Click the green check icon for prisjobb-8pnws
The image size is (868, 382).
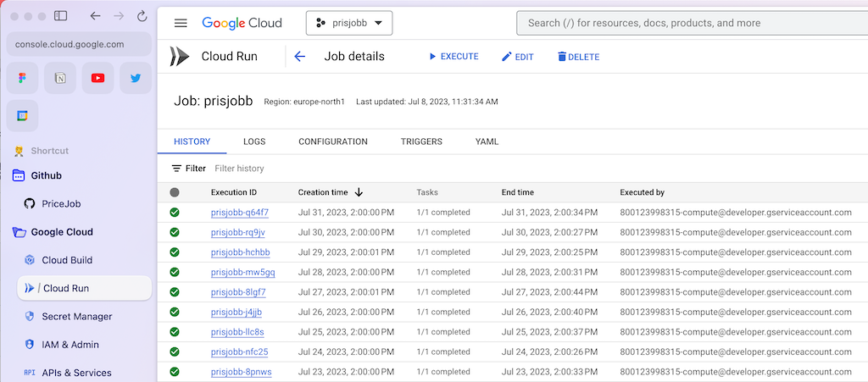[175, 372]
